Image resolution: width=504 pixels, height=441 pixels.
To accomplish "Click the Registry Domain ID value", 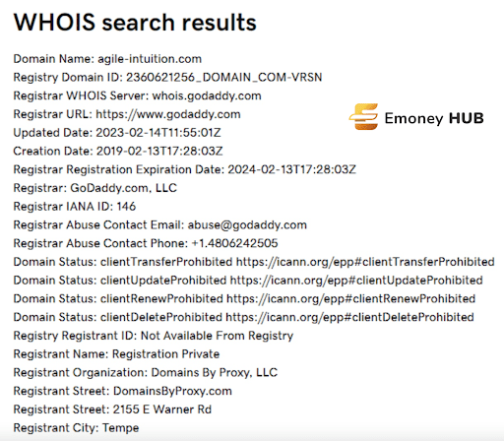I will pyautogui.click(x=224, y=78).
